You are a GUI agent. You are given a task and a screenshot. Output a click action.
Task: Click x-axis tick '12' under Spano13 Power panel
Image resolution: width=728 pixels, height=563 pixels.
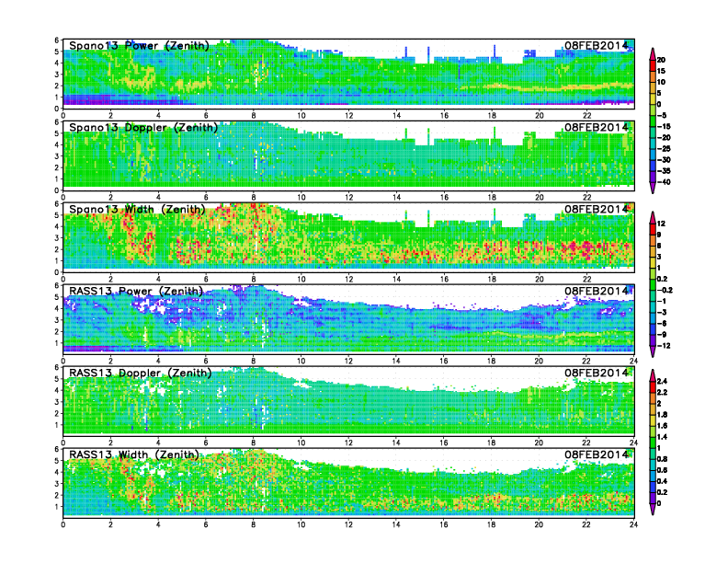pyautogui.click(x=348, y=115)
